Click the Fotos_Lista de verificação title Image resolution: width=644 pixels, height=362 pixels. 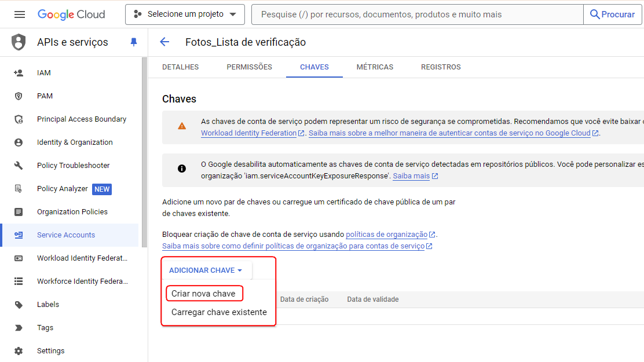point(246,42)
